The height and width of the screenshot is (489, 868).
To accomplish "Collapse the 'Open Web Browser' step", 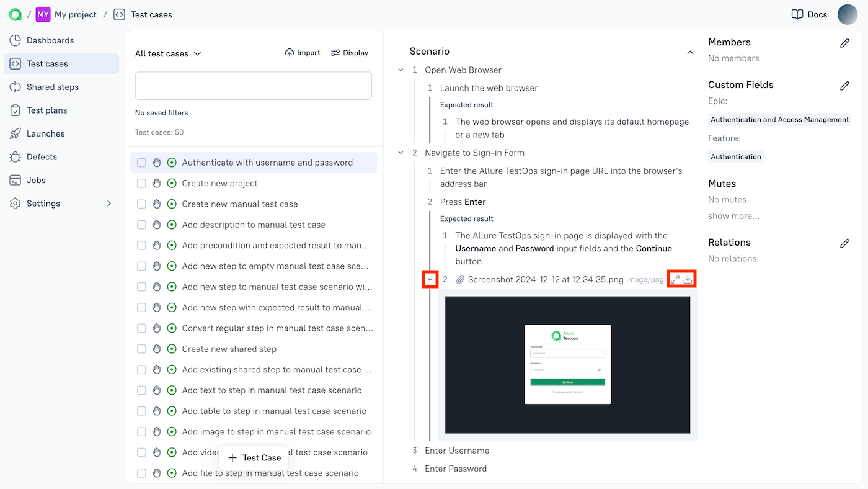I will coord(400,70).
